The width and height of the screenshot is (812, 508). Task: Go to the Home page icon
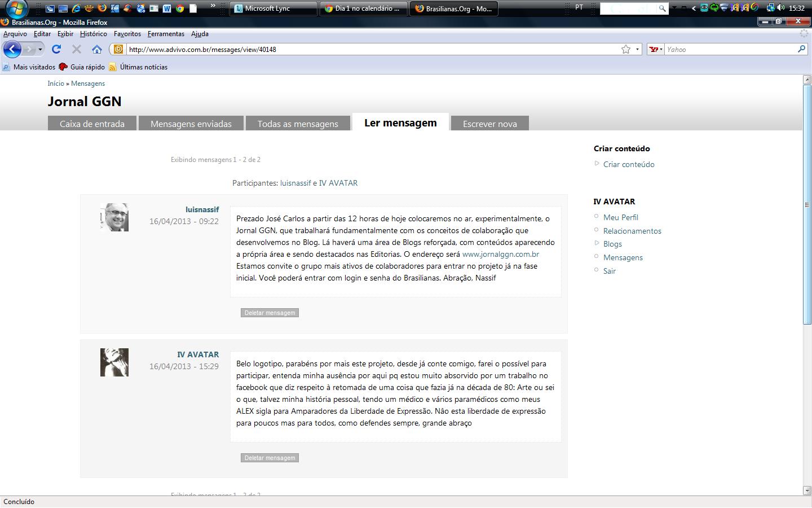point(97,49)
